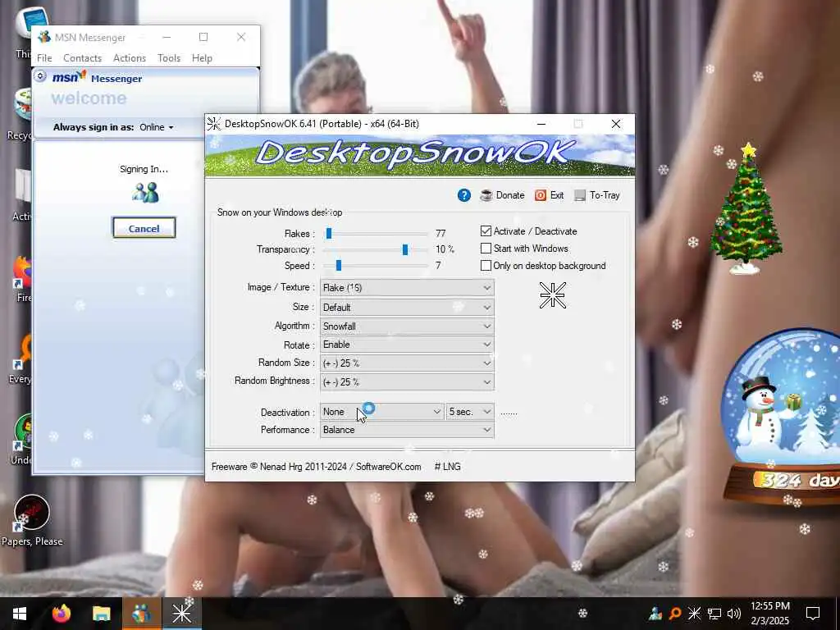Click the Transparency value 10 %
The width and height of the screenshot is (840, 630).
point(445,249)
